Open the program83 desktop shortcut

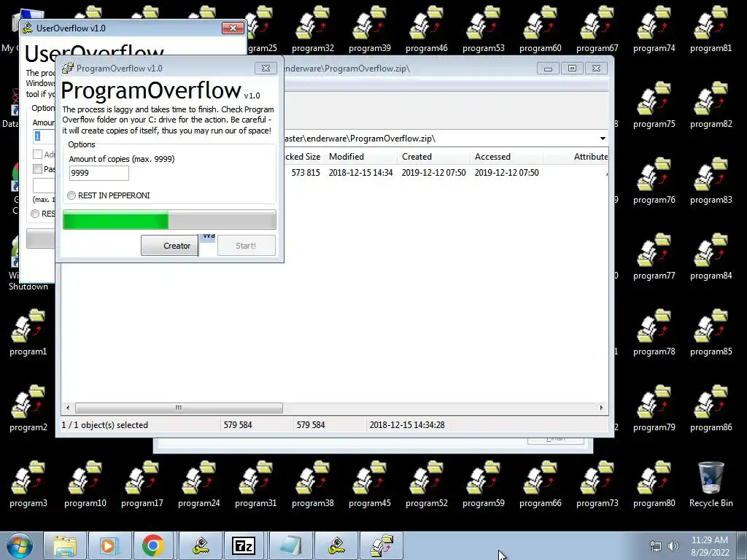pos(711,181)
